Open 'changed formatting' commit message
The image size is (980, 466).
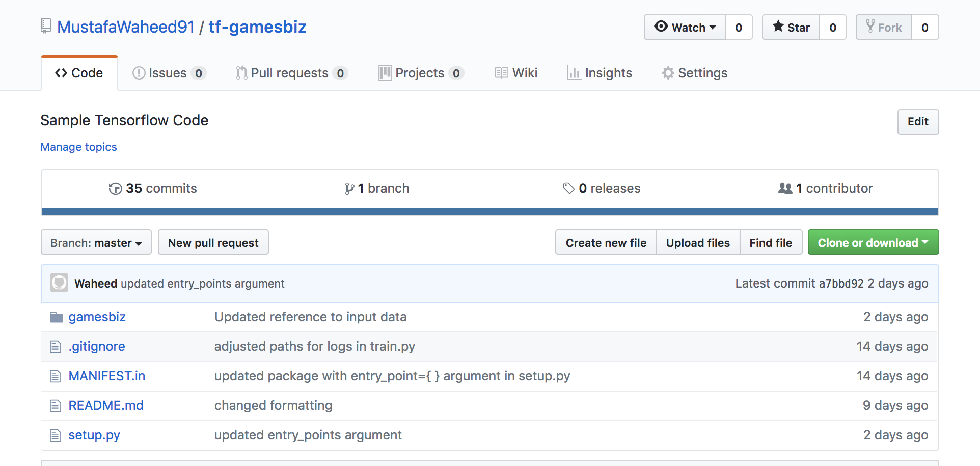pyautogui.click(x=273, y=405)
